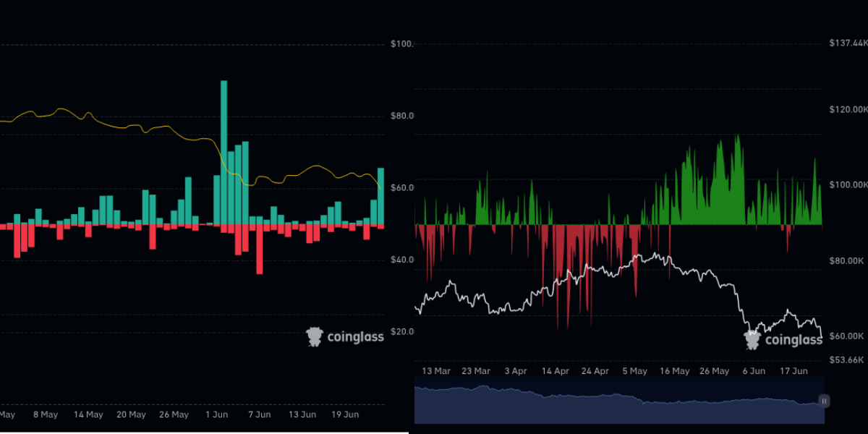Click the '6 Jun' date label in the right chart

pyautogui.click(x=754, y=370)
